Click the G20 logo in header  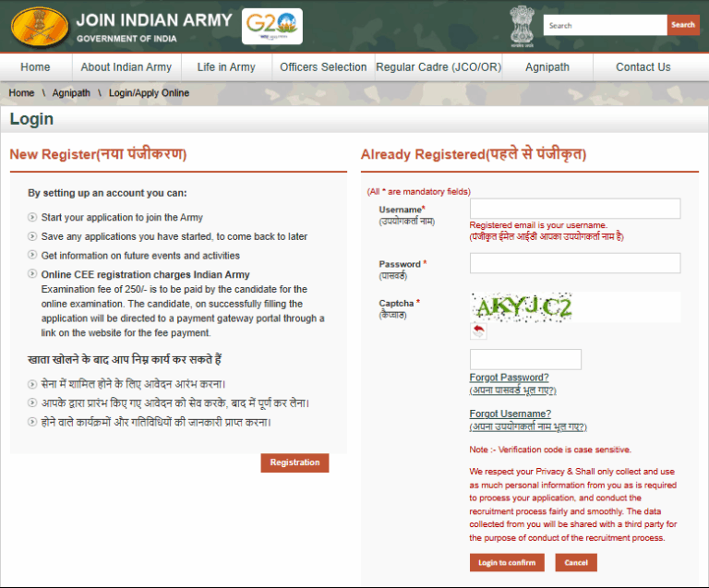(271, 27)
